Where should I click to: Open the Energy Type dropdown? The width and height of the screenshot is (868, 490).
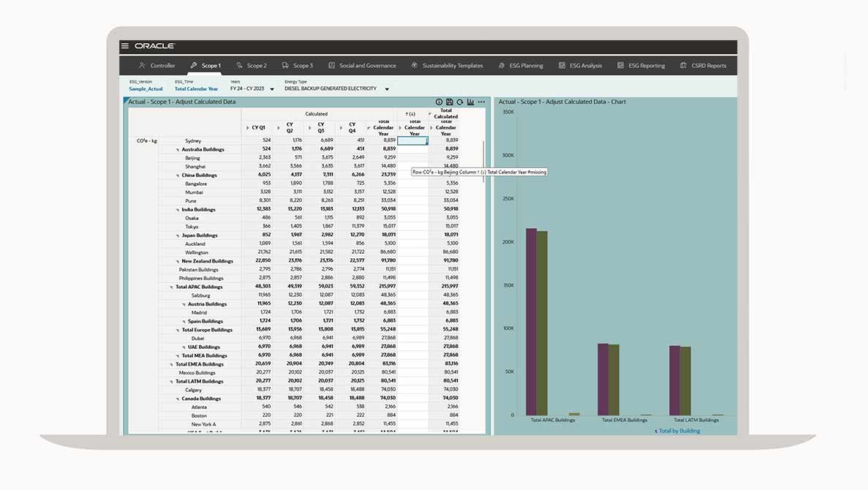tap(387, 89)
